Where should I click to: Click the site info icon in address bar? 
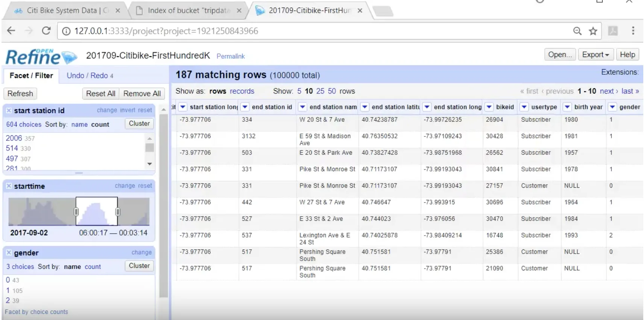(66, 31)
